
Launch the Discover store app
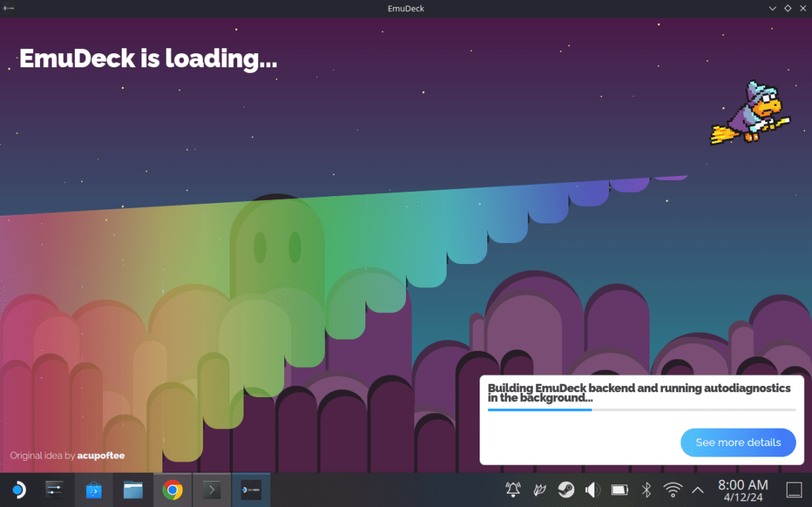click(94, 490)
